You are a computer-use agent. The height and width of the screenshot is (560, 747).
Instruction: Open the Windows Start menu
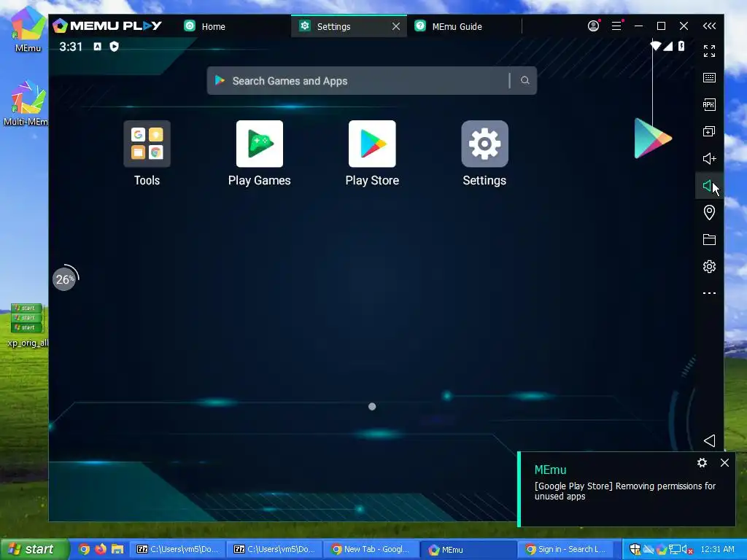coord(34,549)
